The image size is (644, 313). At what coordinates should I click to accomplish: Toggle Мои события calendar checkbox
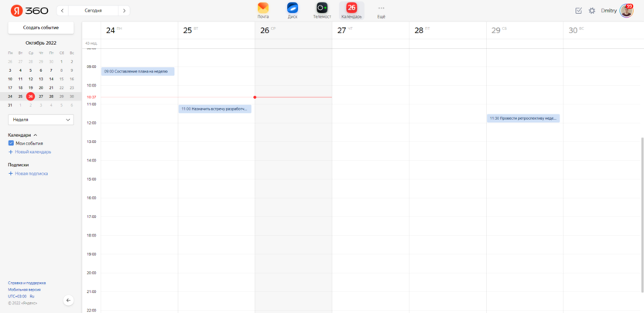pos(11,143)
